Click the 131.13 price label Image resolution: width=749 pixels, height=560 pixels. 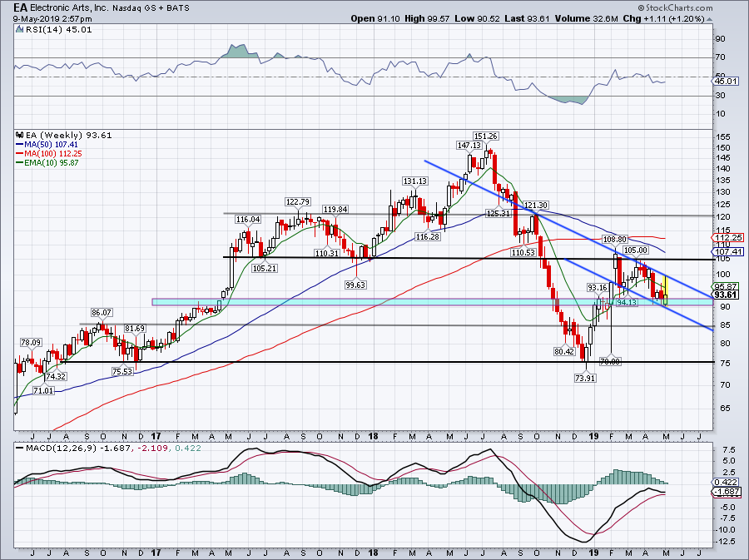point(414,181)
